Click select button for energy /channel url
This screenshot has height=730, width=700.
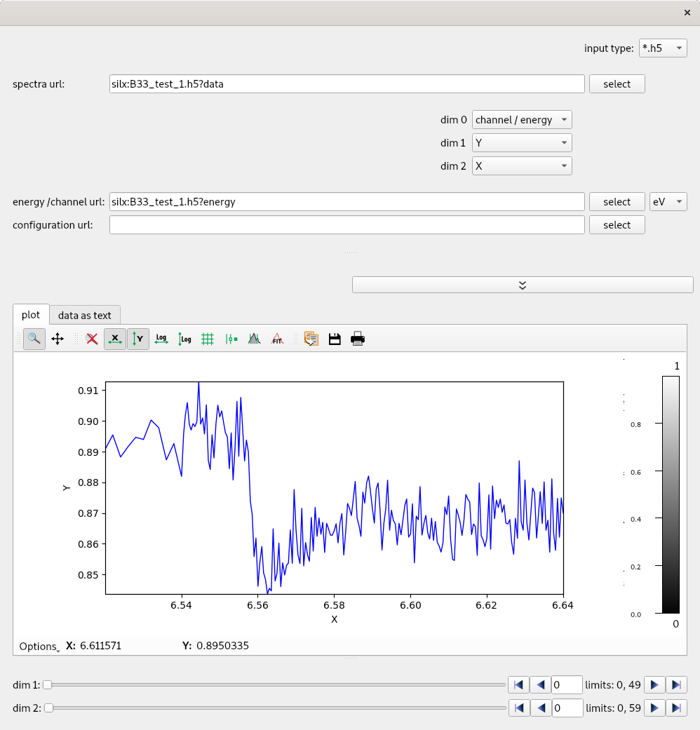(617, 201)
